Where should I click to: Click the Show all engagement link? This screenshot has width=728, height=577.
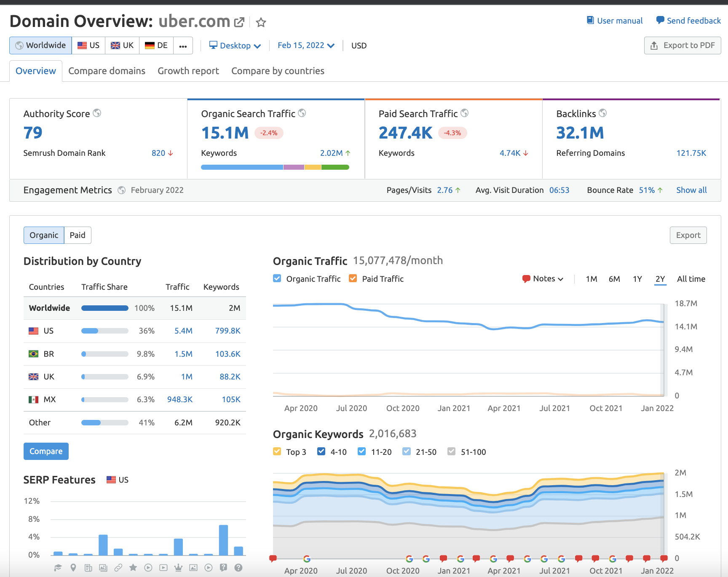tap(691, 190)
